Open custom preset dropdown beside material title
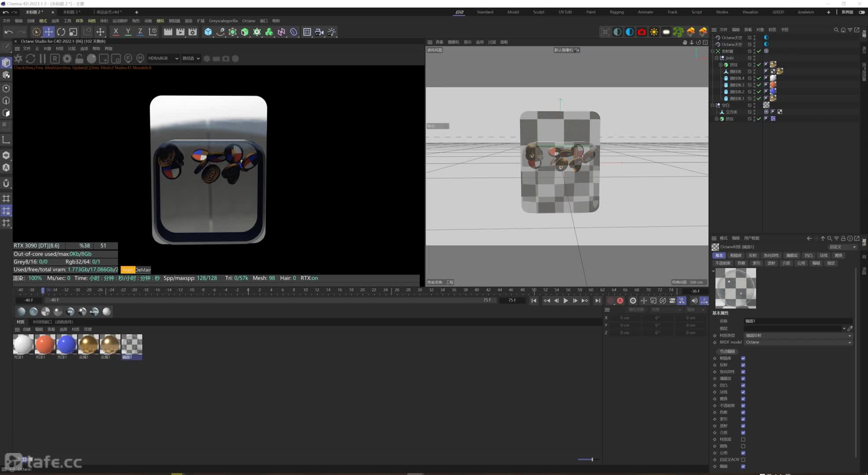 pos(842,247)
